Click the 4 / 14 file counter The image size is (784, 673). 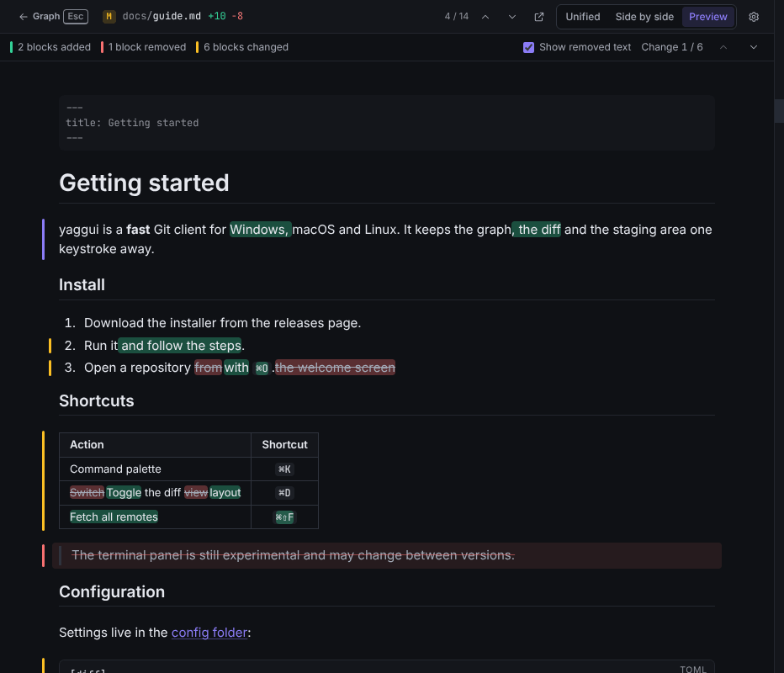point(457,17)
